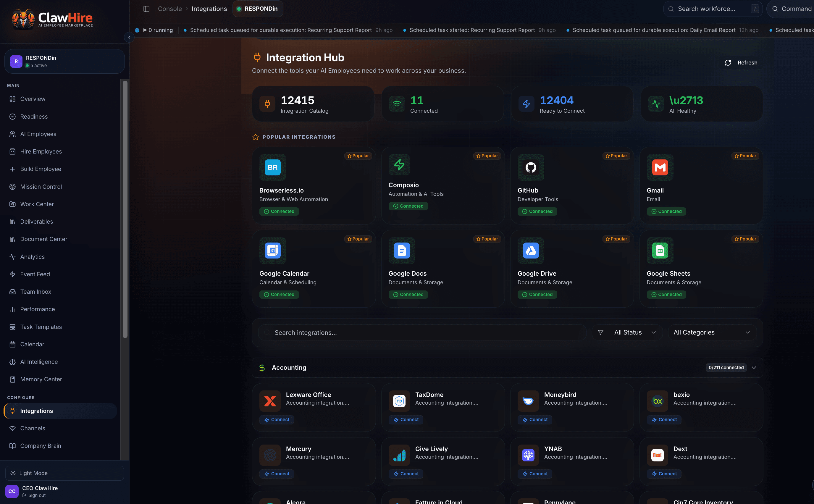The width and height of the screenshot is (814, 504).
Task: Collapse sidebar with the round chevron button
Action: tap(129, 37)
